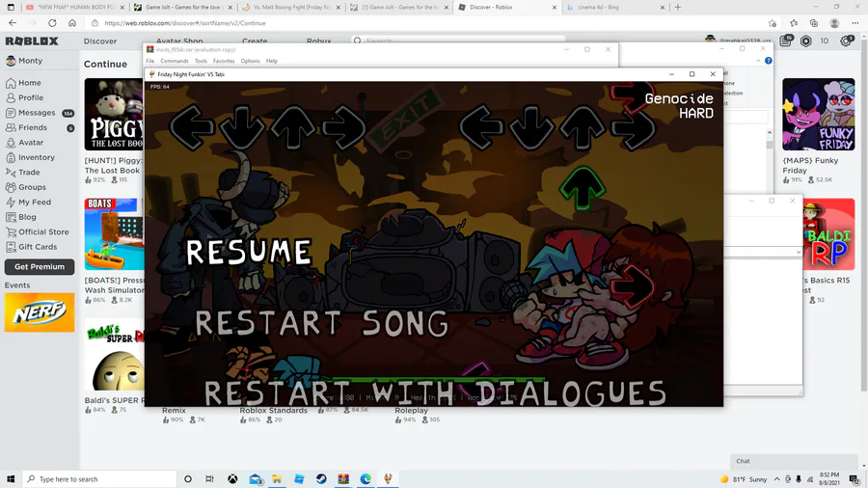Add this page to favorites star
Viewport: 868px width, 488px height.
click(773, 23)
